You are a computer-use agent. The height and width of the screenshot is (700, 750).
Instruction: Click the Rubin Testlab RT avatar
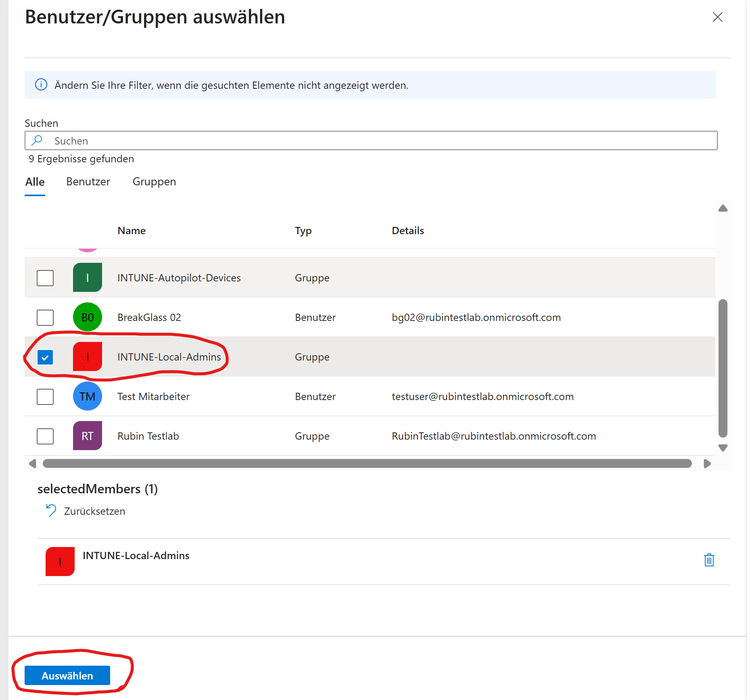tap(87, 436)
